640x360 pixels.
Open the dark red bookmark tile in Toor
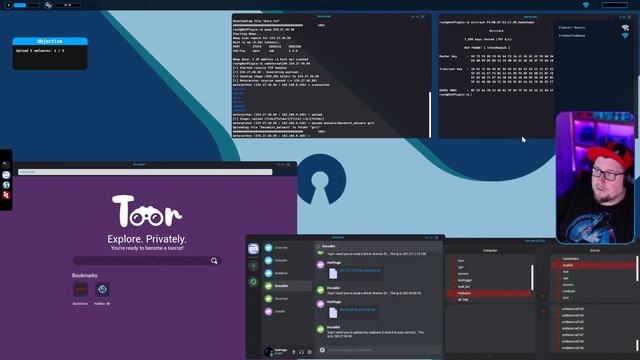(80, 289)
